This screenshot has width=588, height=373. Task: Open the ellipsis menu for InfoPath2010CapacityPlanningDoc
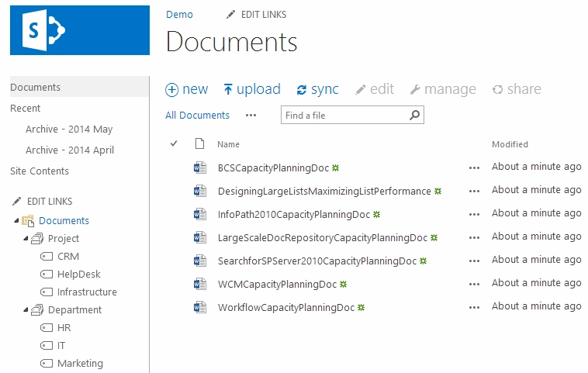[475, 215]
